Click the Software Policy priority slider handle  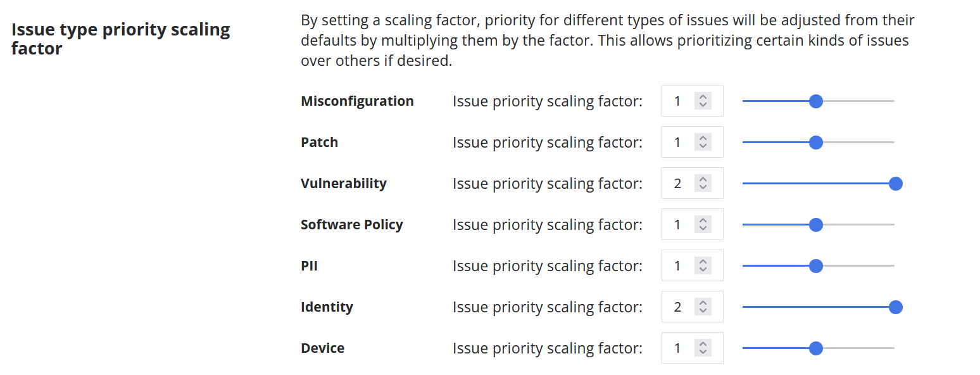click(816, 224)
